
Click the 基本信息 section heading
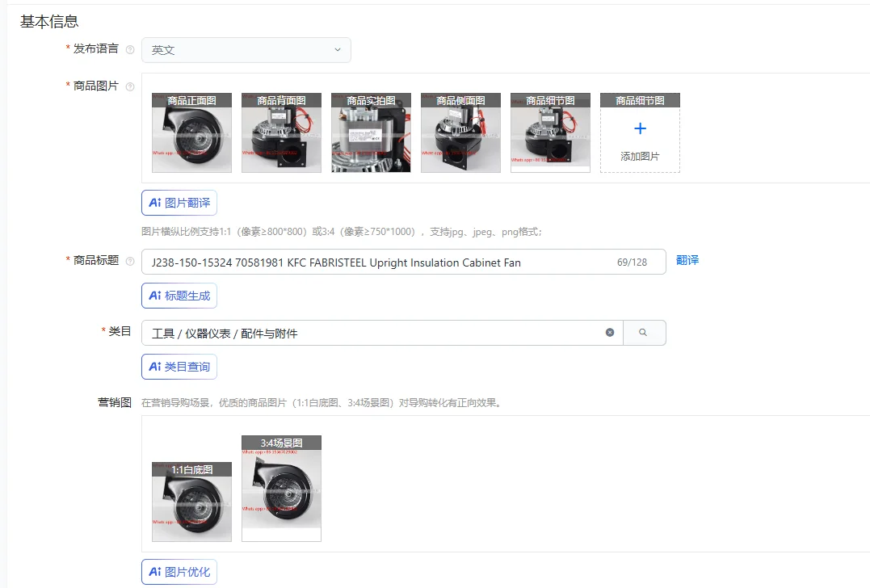49,22
